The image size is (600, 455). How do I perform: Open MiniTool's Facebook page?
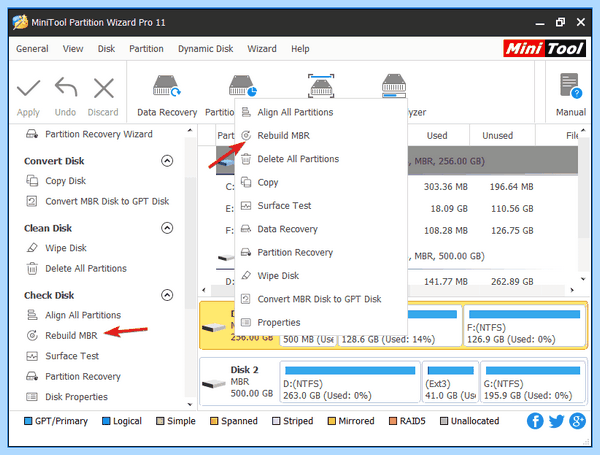[535, 421]
